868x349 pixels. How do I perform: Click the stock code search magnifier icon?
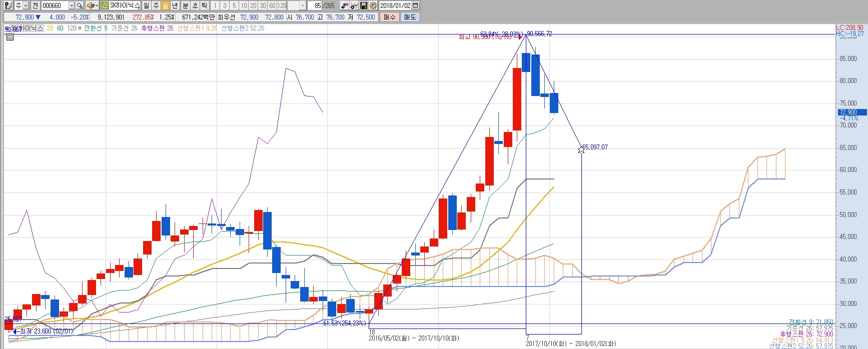80,5
